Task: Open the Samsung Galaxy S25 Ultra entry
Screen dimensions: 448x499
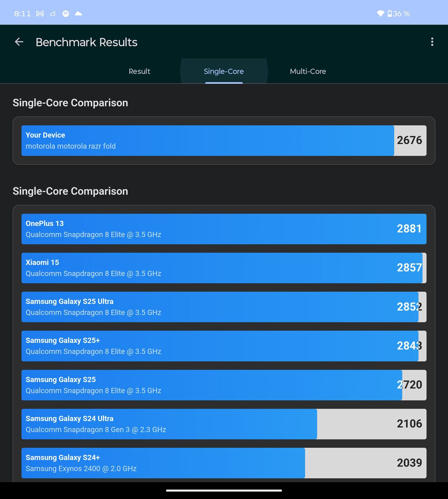Action: 224,307
